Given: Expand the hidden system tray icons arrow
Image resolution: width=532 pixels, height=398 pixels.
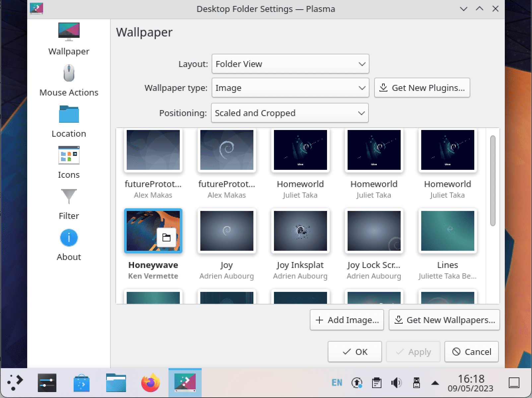Looking at the screenshot, I should 435,383.
